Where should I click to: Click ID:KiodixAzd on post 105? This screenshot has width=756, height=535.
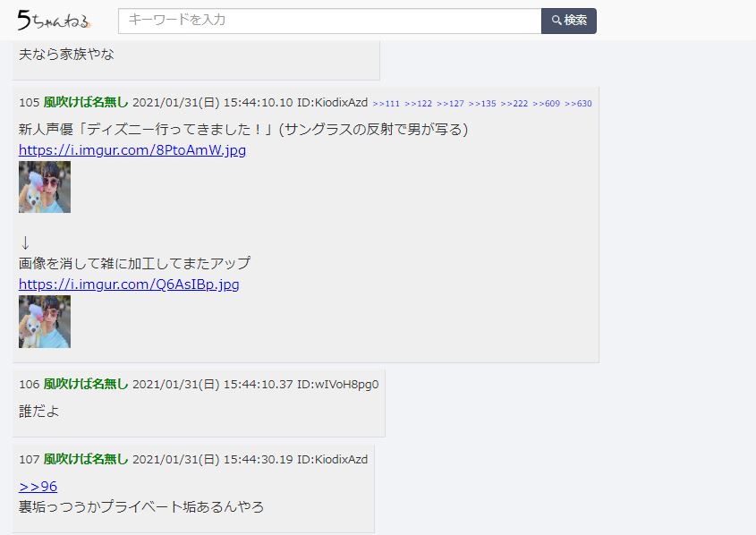[332, 102]
